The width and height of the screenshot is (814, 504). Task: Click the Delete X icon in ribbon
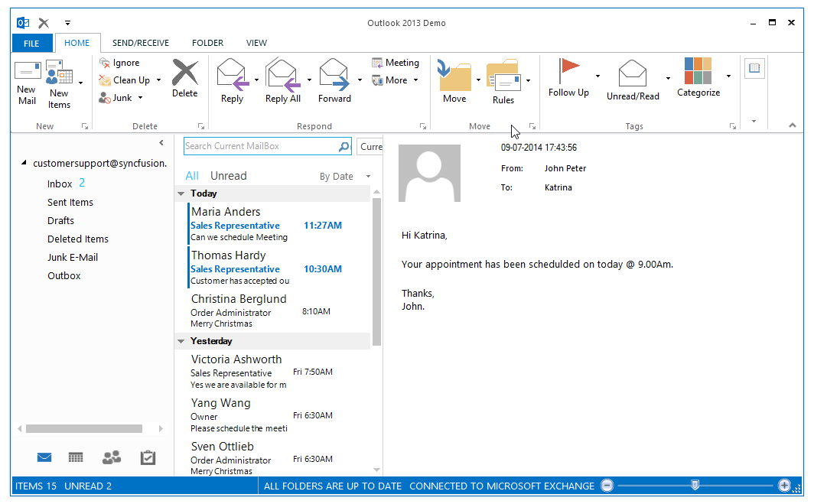pos(184,73)
